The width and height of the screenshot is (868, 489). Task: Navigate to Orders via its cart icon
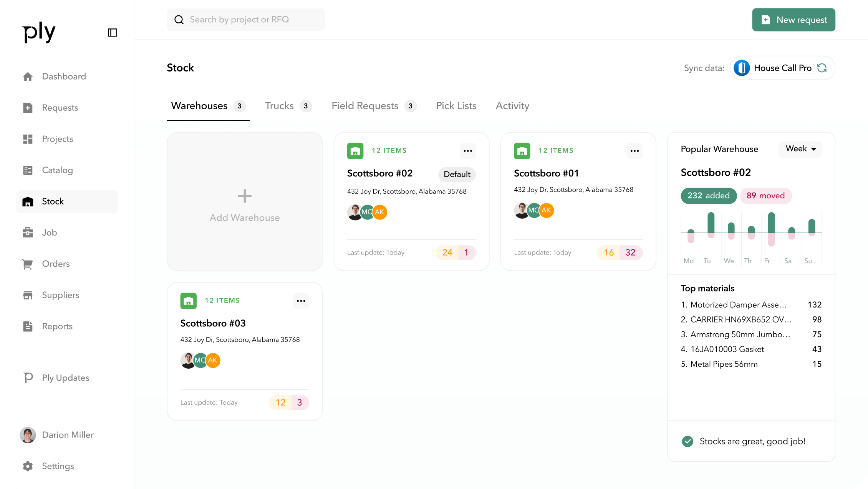tap(28, 264)
